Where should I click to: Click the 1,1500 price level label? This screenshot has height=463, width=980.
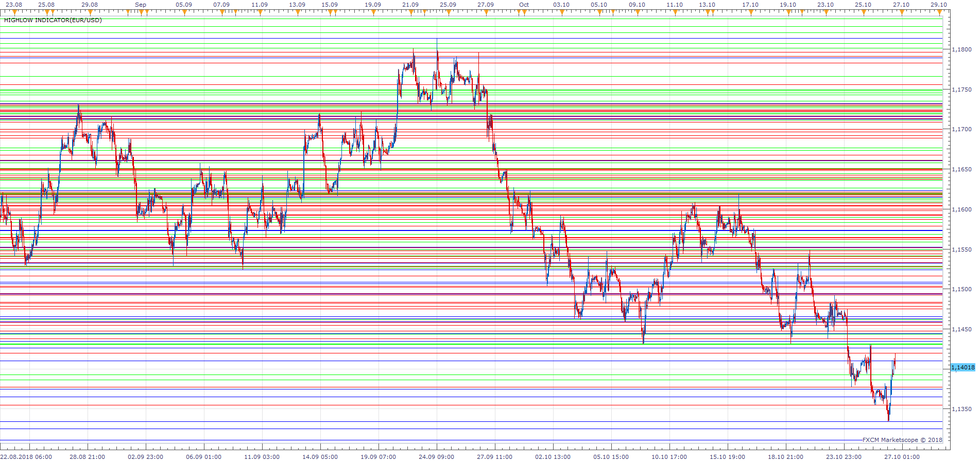point(962,289)
